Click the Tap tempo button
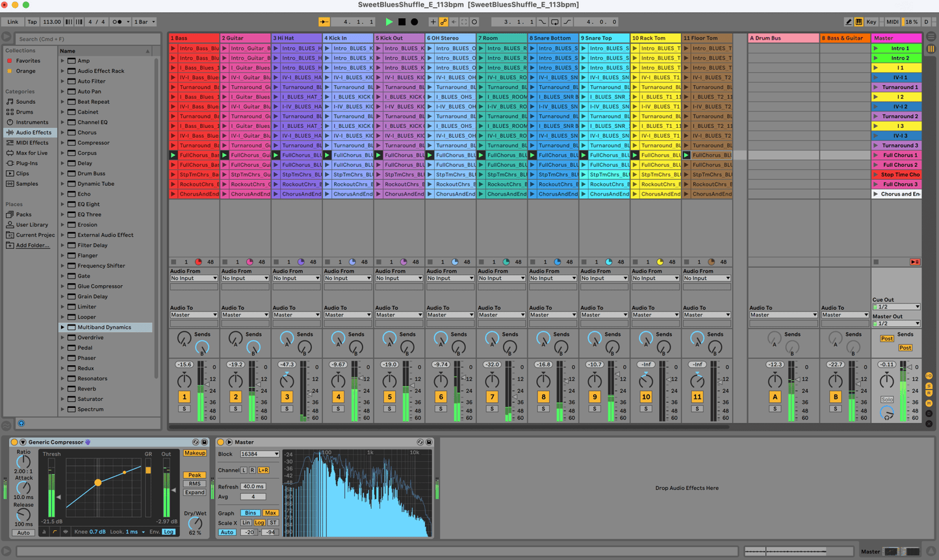The height and width of the screenshot is (560, 939). 32,22
